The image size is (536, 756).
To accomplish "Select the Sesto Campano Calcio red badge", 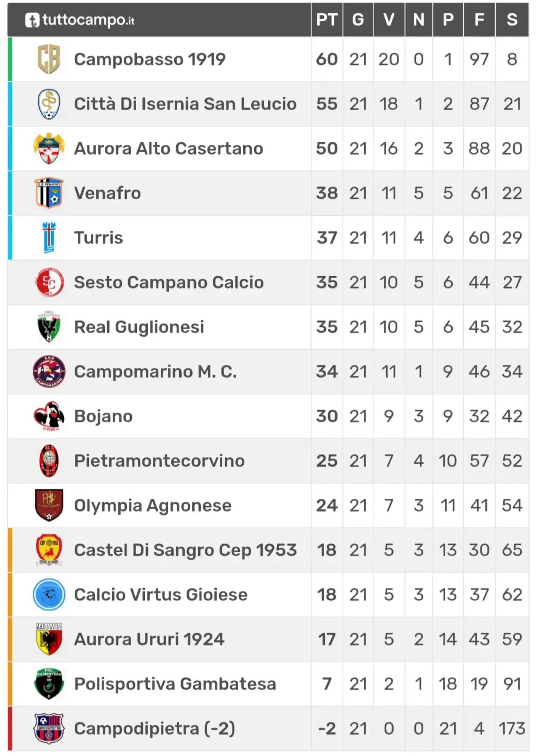I will pos(49,282).
